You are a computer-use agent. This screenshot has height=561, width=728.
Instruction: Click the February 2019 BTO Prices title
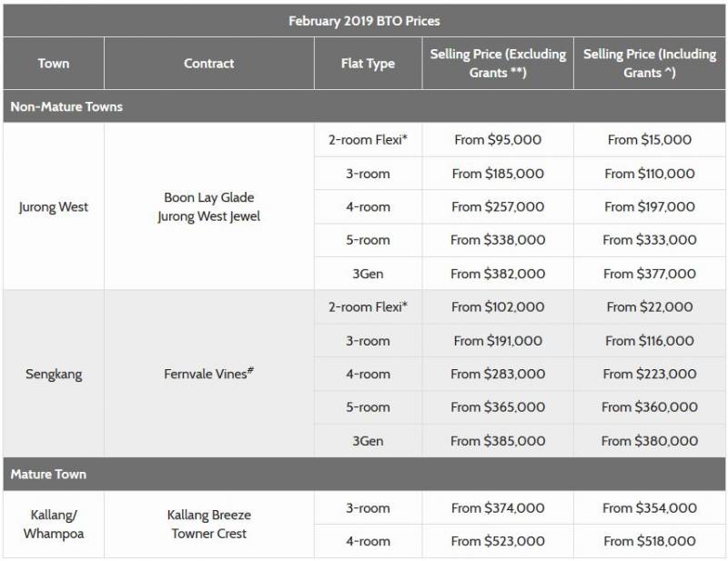coord(364,20)
